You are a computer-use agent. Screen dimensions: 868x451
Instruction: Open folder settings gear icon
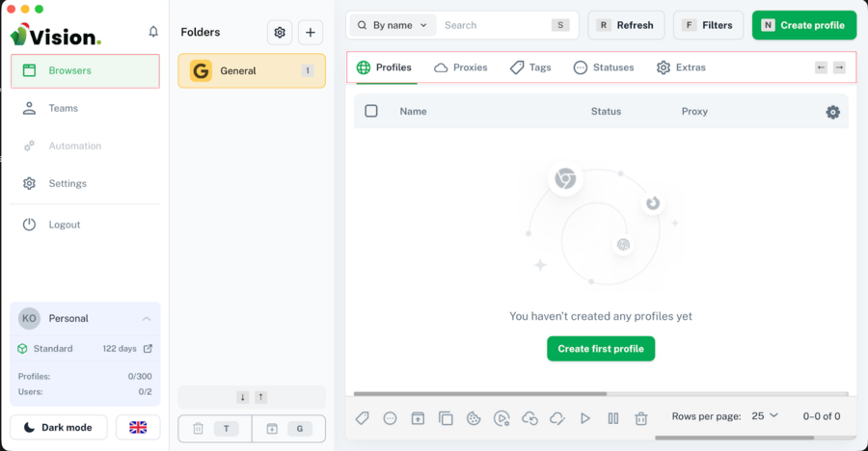[x=280, y=33]
